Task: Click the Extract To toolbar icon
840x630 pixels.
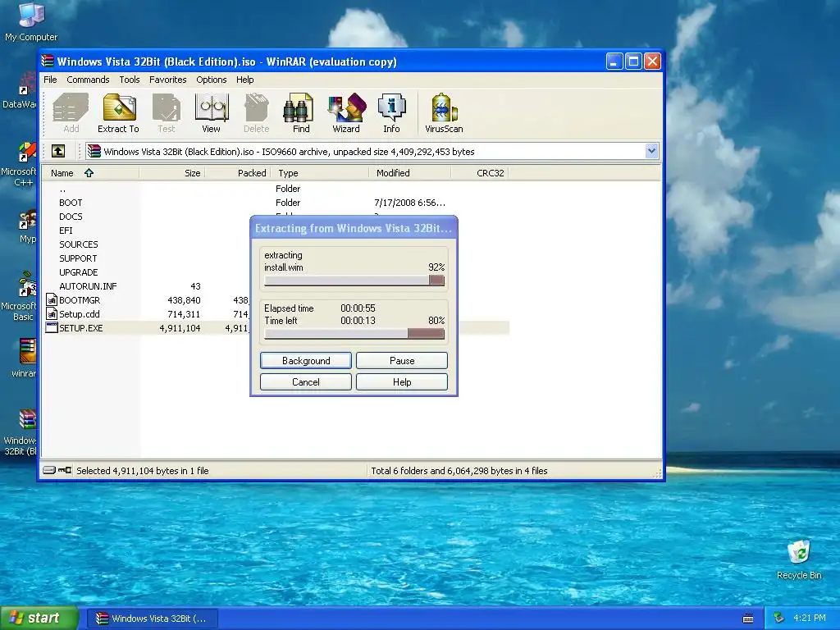Action: (118, 112)
